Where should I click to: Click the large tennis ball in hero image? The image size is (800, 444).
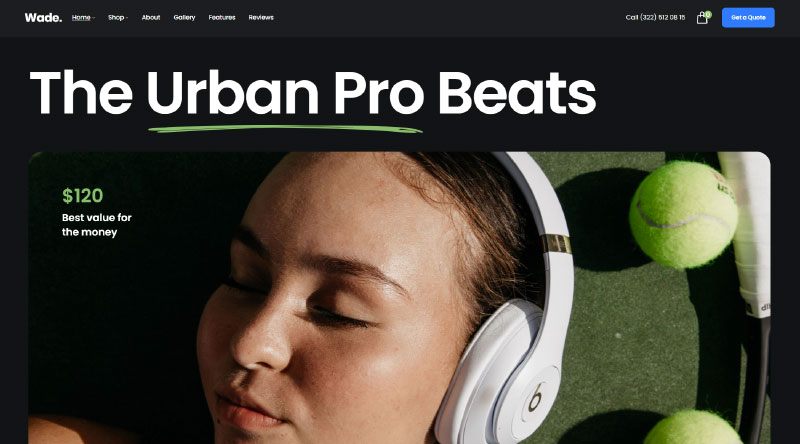pos(683,214)
